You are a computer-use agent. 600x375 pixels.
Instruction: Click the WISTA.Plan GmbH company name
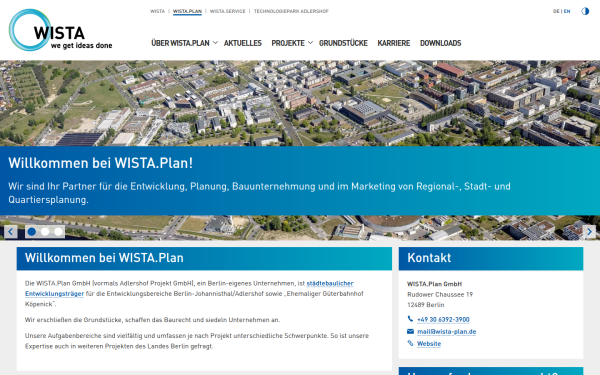434,284
